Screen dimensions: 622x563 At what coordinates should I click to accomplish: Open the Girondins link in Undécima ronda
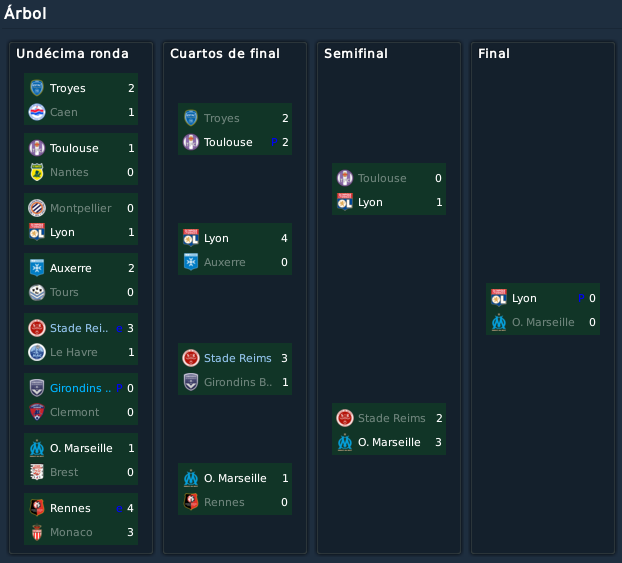81,388
